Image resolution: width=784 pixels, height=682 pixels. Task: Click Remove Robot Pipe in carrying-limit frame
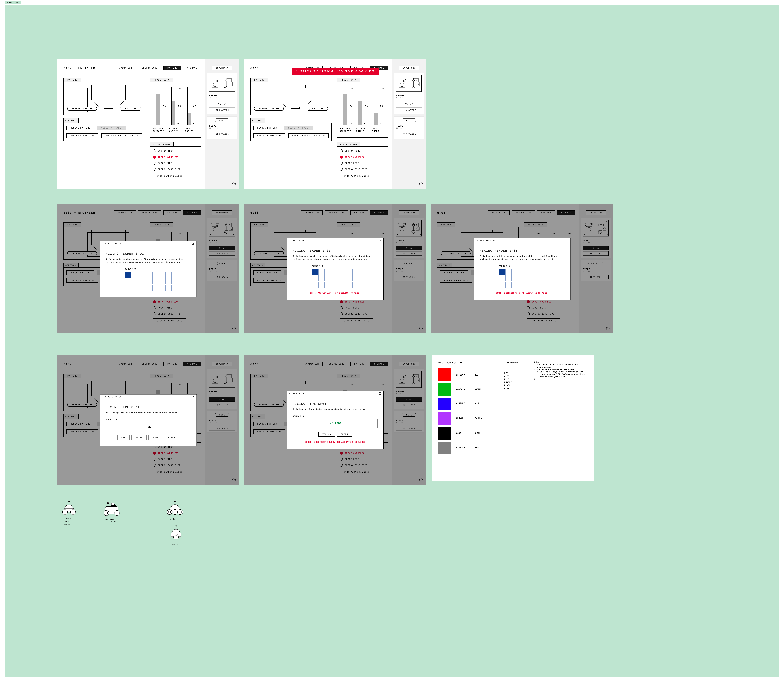click(x=269, y=135)
